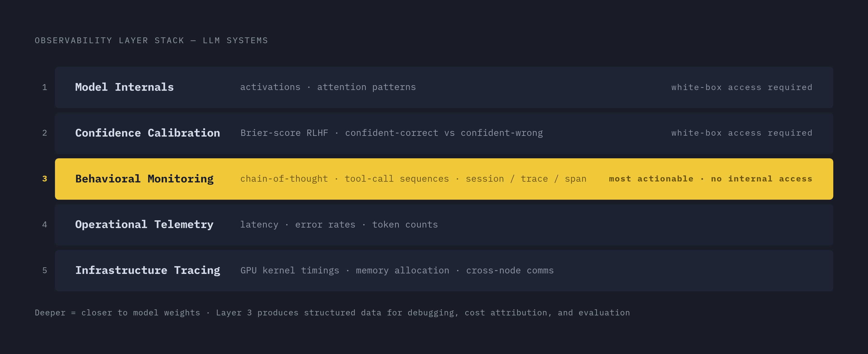Viewport: 868px width, 354px height.
Task: Click 'chain-of-thought' in the yellow row
Action: [284, 179]
